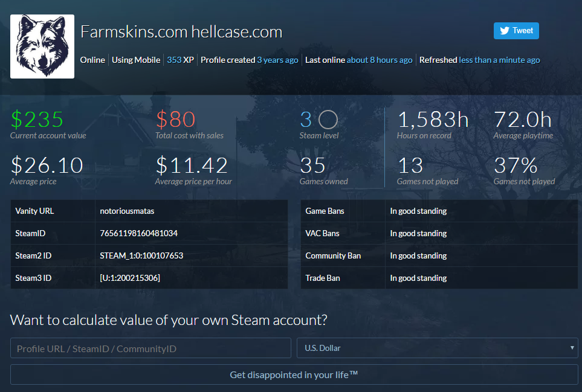Viewport: 582px width, 392px height.
Task: Open the currency dropdown showing U.S. Dollar
Action: pyautogui.click(x=437, y=348)
